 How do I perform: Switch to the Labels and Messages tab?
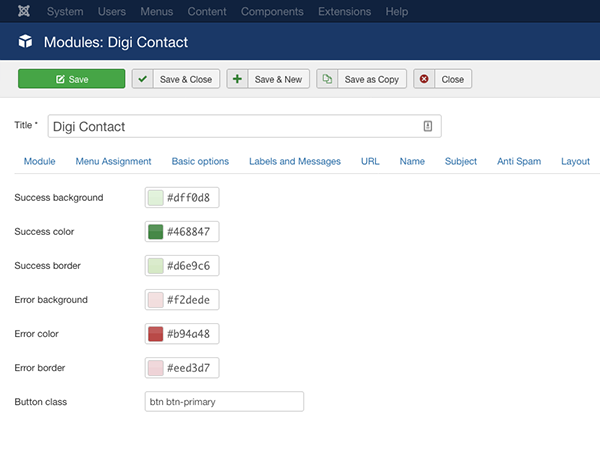click(x=295, y=161)
